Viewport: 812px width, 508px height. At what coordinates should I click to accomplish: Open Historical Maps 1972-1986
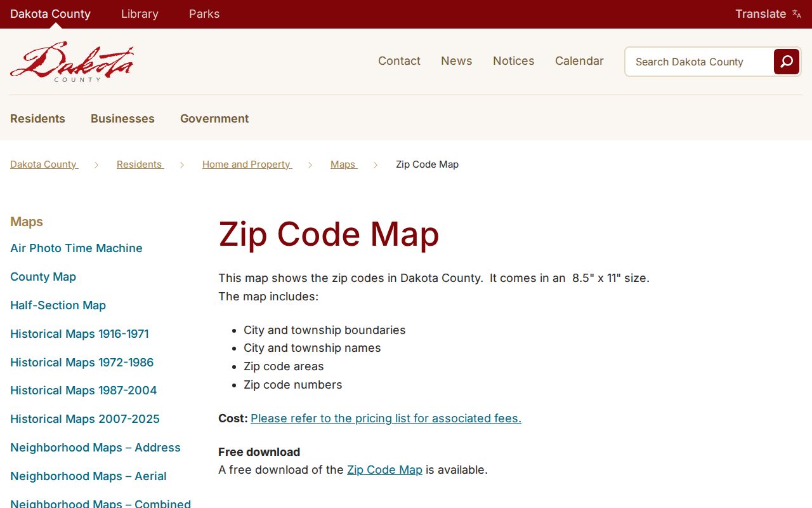[x=82, y=363]
